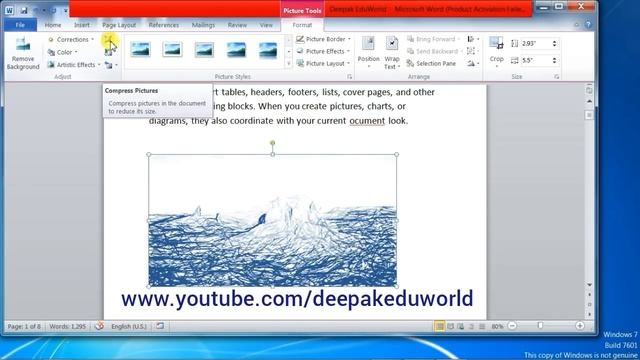
Task: Open the Corrections dropdown
Action: 71,40
